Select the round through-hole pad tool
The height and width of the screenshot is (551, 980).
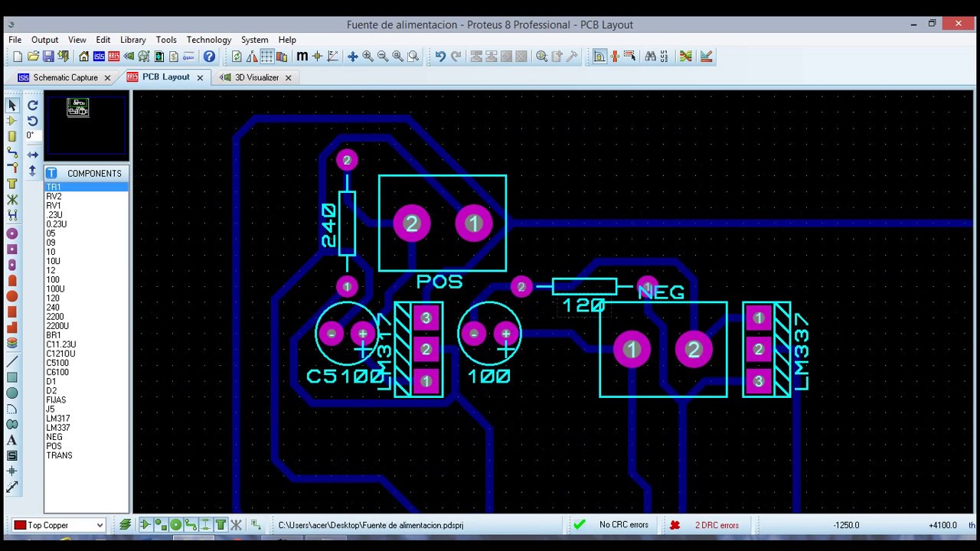[x=12, y=233]
